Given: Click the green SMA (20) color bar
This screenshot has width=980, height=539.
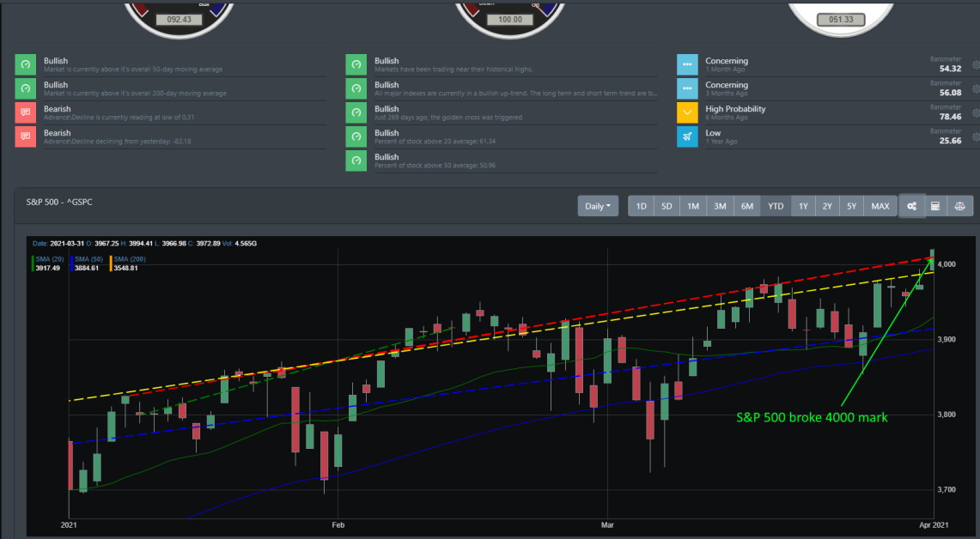Looking at the screenshot, I should click(x=33, y=263).
